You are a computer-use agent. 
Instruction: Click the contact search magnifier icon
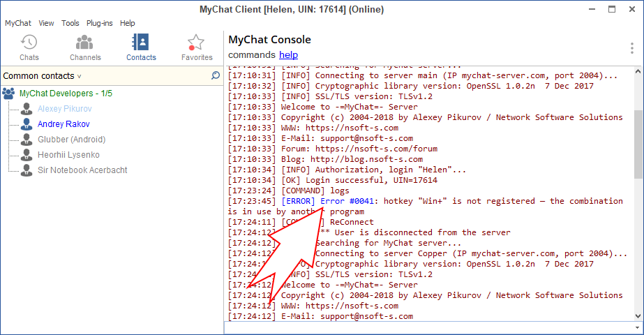coord(216,75)
